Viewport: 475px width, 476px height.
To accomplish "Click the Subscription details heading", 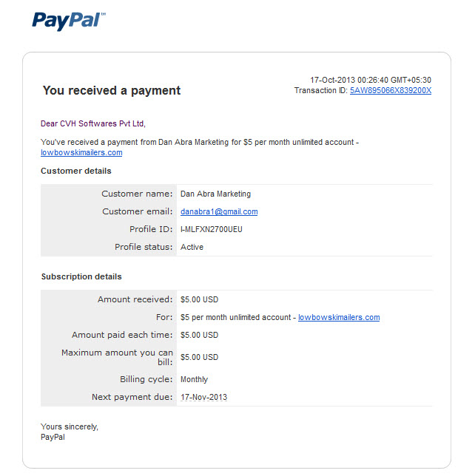I will pyautogui.click(x=81, y=276).
